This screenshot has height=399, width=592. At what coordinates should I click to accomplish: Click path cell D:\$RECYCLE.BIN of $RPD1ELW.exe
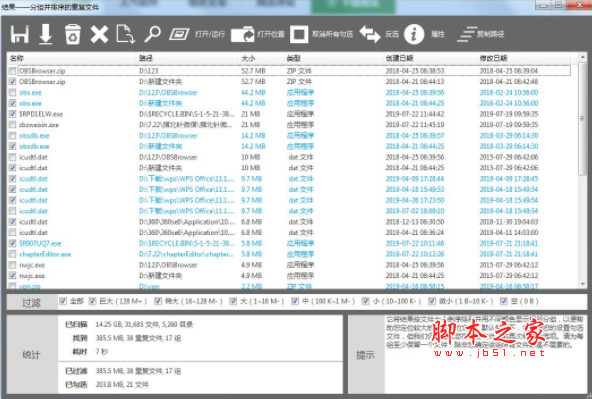(187, 114)
